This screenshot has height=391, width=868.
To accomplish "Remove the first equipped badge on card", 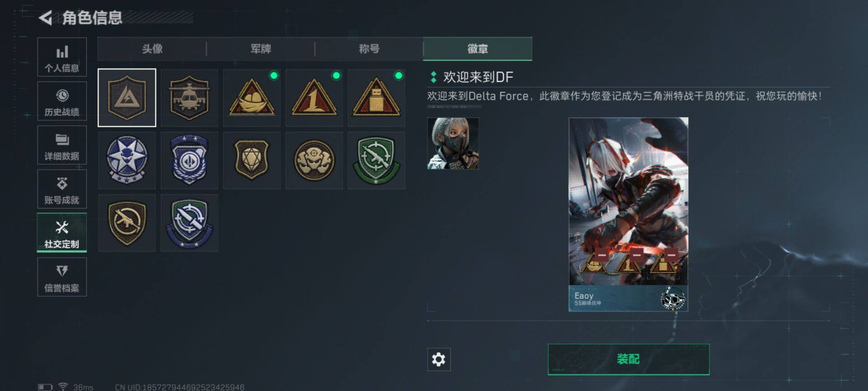I will pos(602,255).
